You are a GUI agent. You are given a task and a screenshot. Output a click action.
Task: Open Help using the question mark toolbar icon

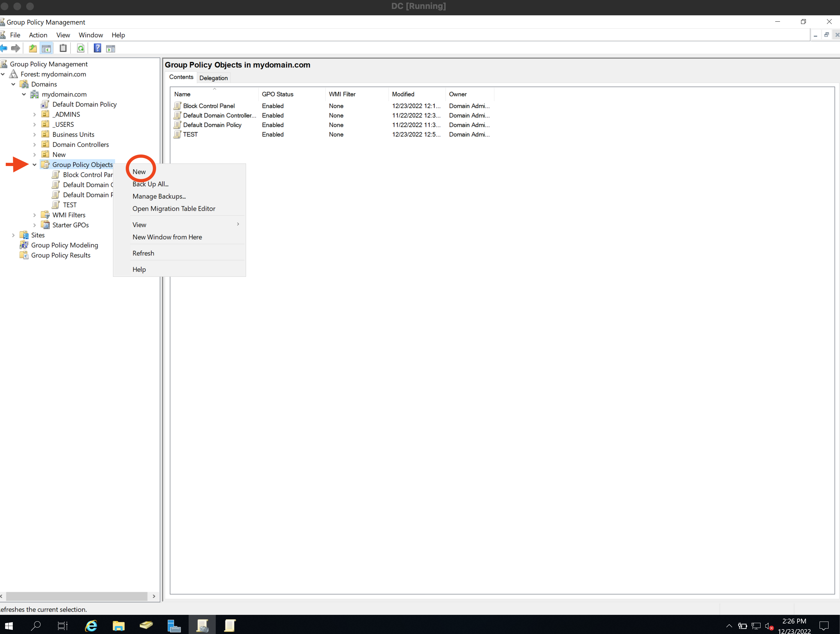(97, 48)
